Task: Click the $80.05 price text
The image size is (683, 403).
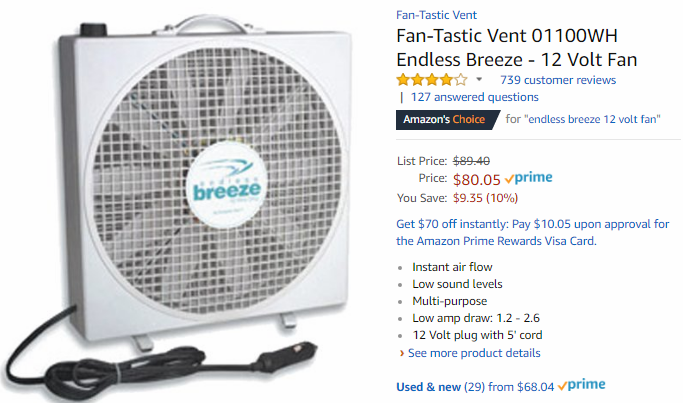Action: [x=477, y=179]
